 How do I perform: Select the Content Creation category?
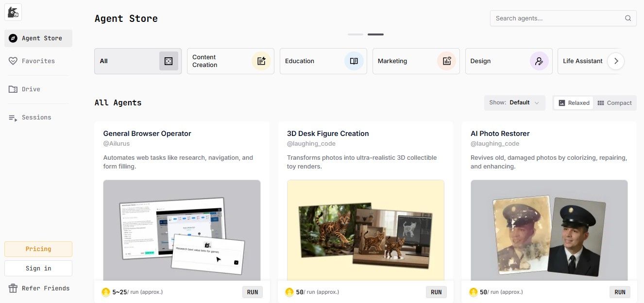click(x=231, y=61)
